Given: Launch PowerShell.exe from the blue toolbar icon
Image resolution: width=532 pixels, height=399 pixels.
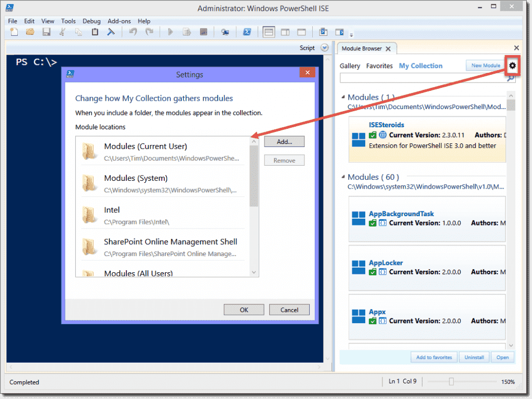Looking at the screenshot, I should click(247, 32).
